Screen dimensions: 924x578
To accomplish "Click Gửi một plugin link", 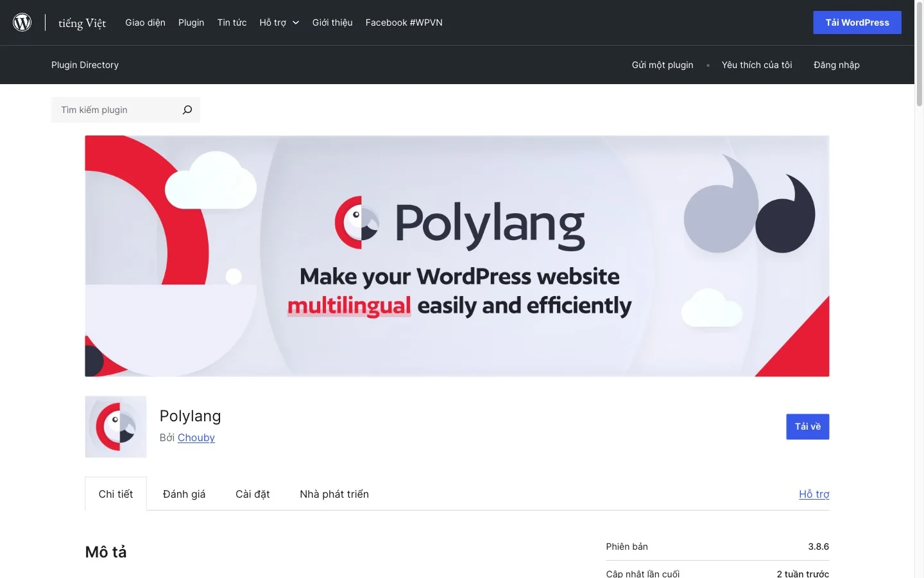I will click(x=662, y=65).
